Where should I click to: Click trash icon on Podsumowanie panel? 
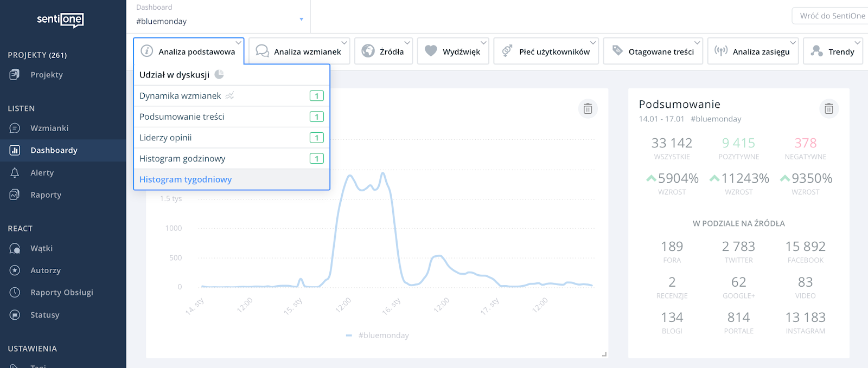(828, 109)
